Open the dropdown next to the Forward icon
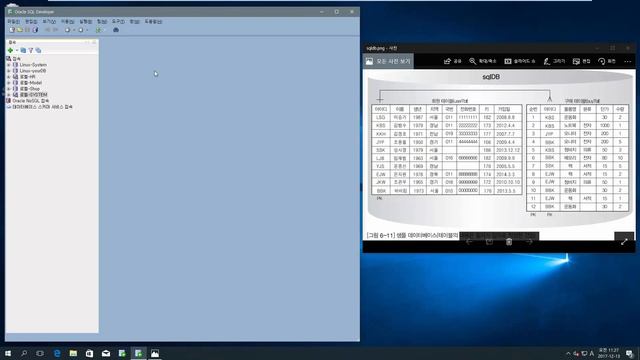The width and height of the screenshot is (640, 360). tap(87, 30)
